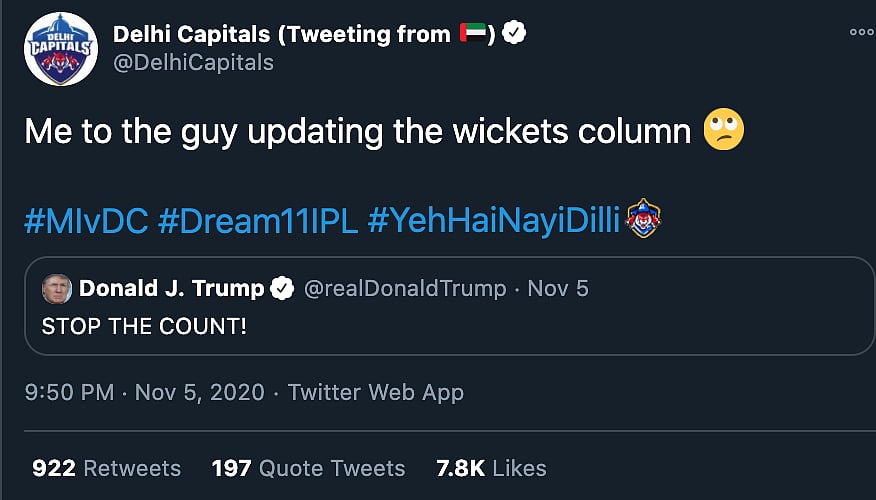Click the eye-rolling emoji in tweet
876x500 pixels.
pos(724,131)
